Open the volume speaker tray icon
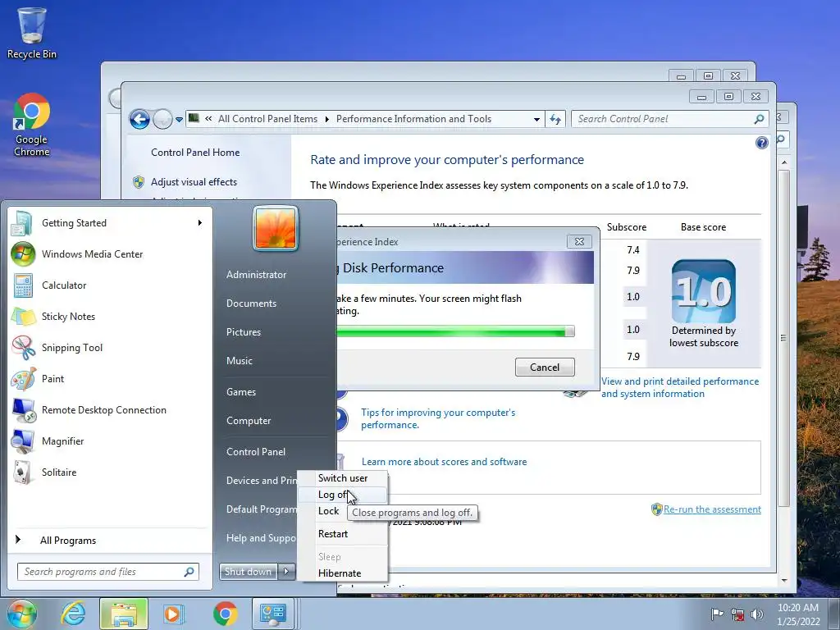The image size is (840, 630). pyautogui.click(x=756, y=614)
